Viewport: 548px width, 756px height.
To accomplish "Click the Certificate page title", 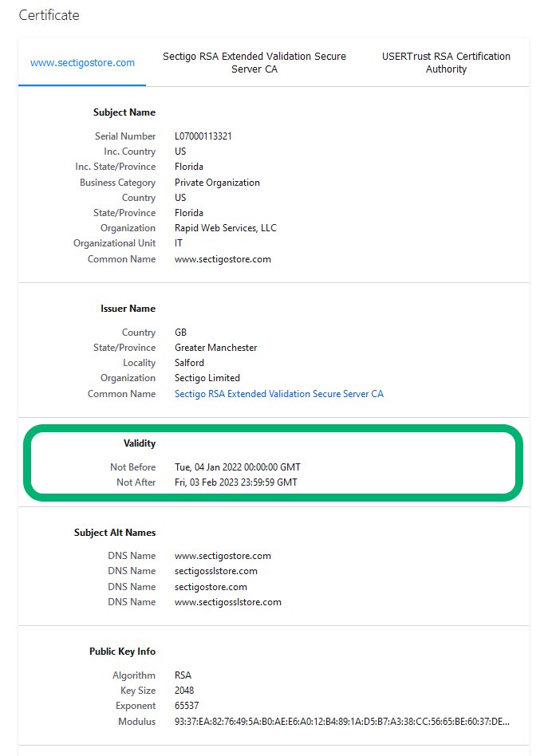I will click(49, 15).
